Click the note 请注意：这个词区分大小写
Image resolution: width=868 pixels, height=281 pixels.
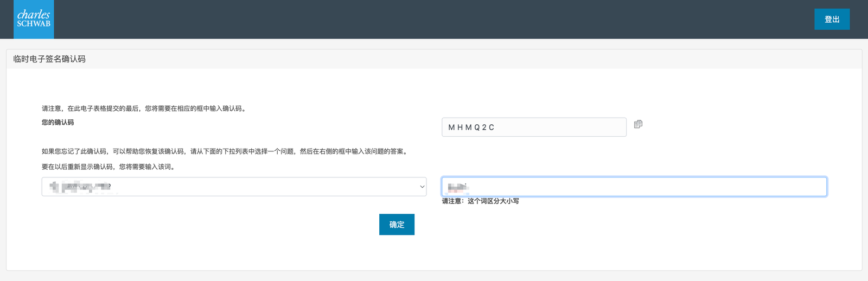point(480,201)
